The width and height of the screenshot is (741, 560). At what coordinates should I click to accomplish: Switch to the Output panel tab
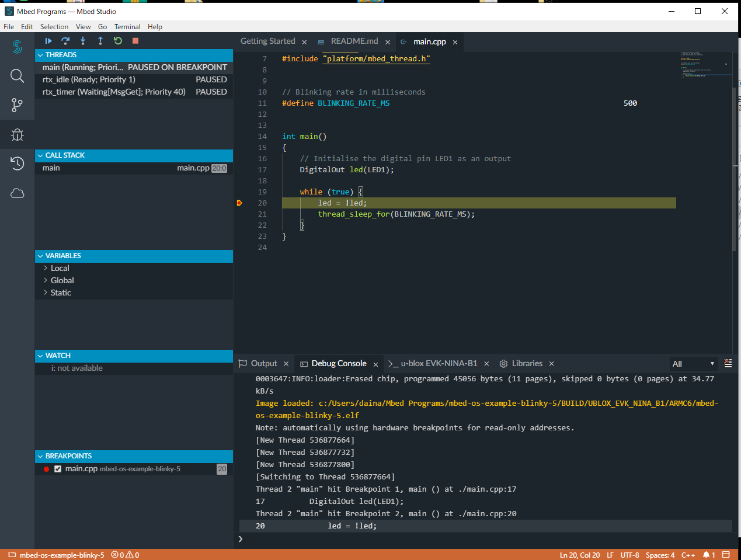pyautogui.click(x=264, y=363)
